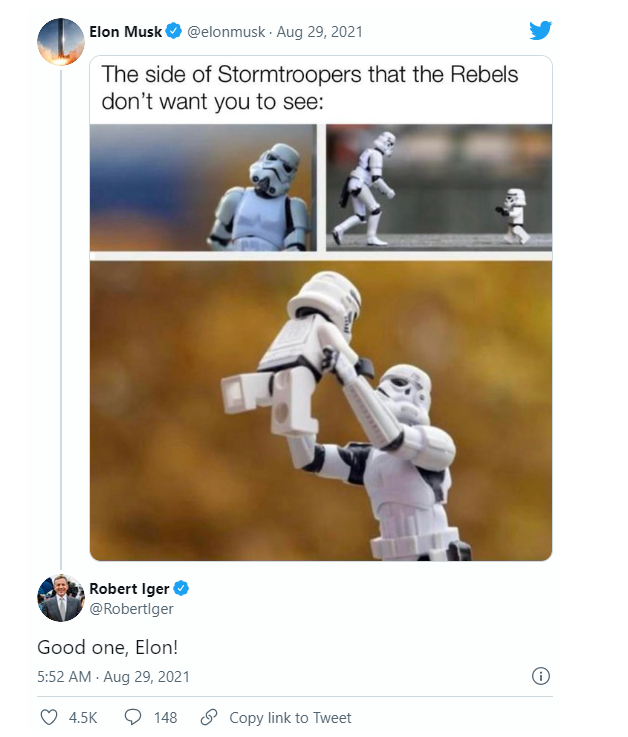Click the Elon Musk display name
The image size is (628, 737).
pyautogui.click(x=125, y=32)
